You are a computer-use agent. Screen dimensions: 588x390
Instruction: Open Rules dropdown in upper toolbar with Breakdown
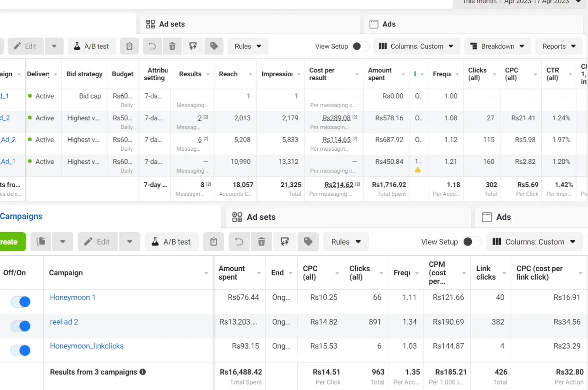[x=248, y=46]
